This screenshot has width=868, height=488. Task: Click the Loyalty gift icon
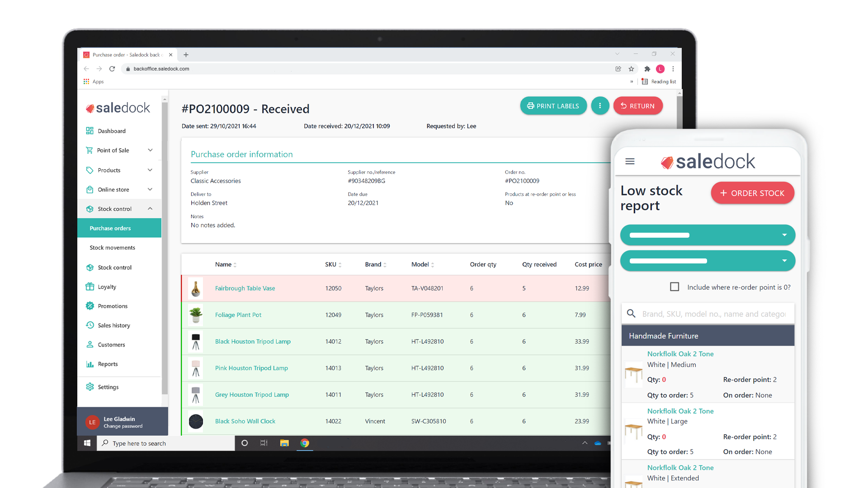click(90, 286)
